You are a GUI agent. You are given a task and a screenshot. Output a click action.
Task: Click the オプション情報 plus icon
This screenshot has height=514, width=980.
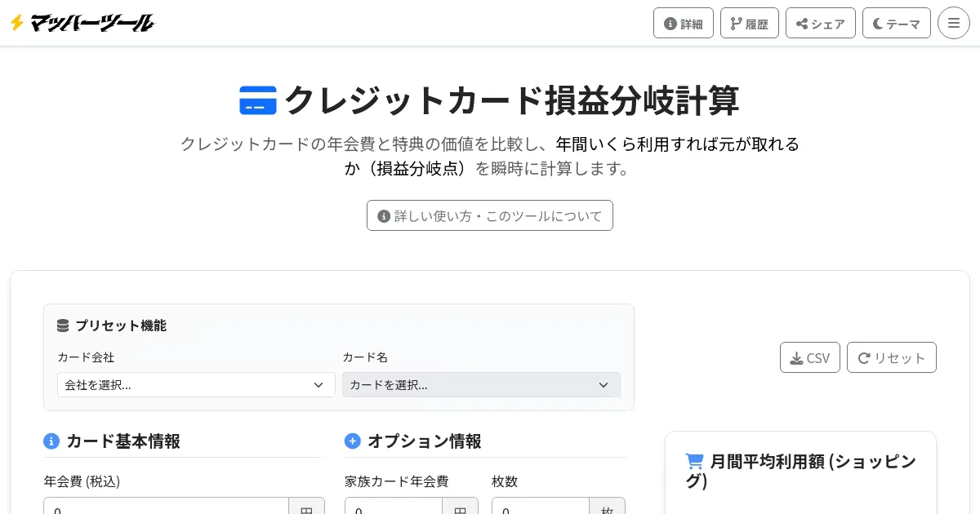point(353,441)
